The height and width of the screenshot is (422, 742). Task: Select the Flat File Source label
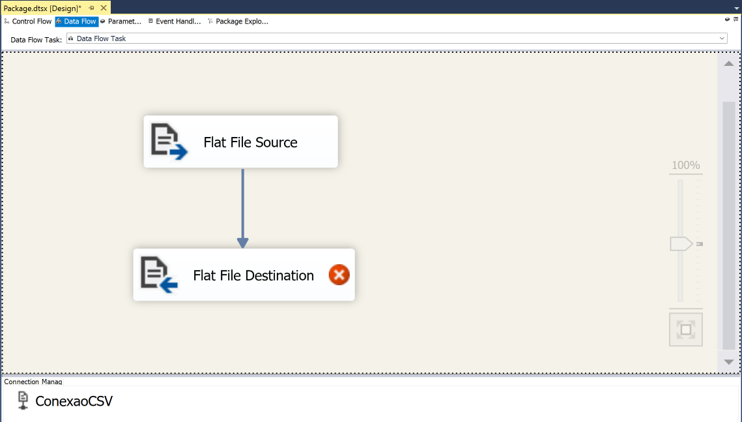(250, 142)
